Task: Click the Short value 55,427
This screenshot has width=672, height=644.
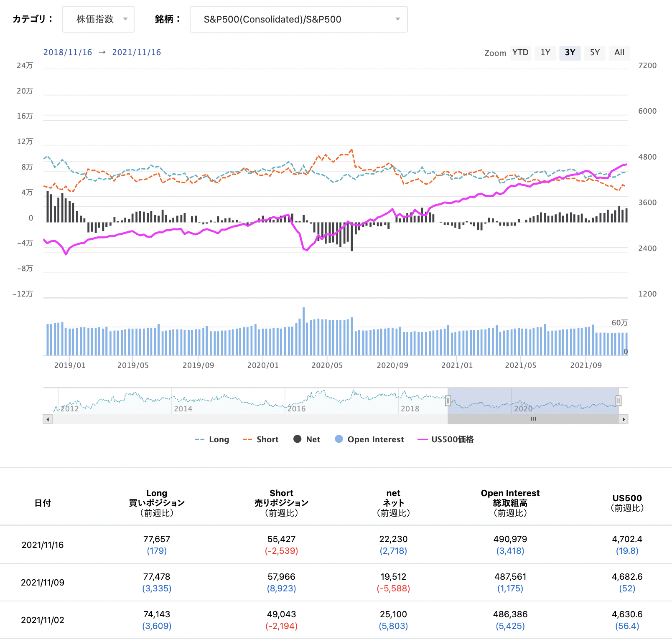Action: 282,539
